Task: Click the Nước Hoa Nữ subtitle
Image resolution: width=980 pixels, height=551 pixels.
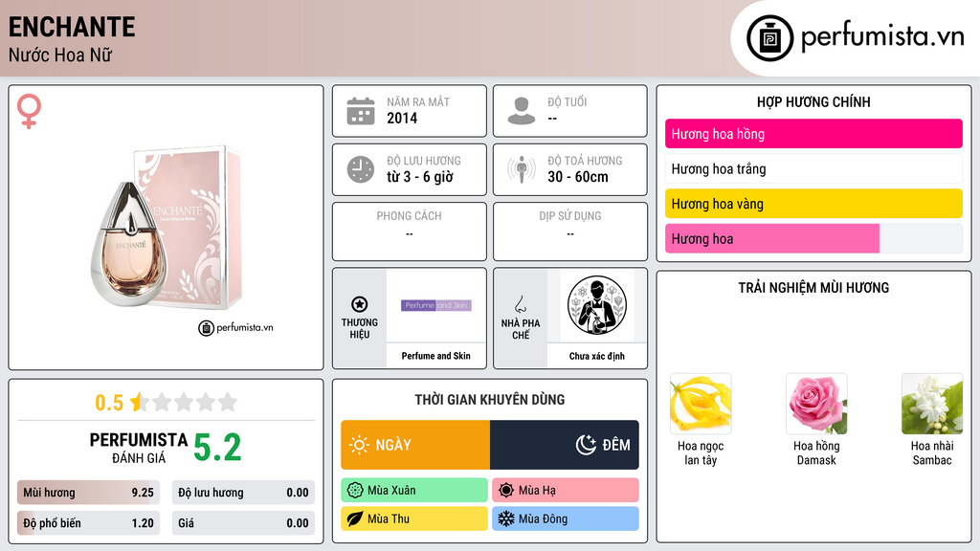Action: (x=60, y=55)
